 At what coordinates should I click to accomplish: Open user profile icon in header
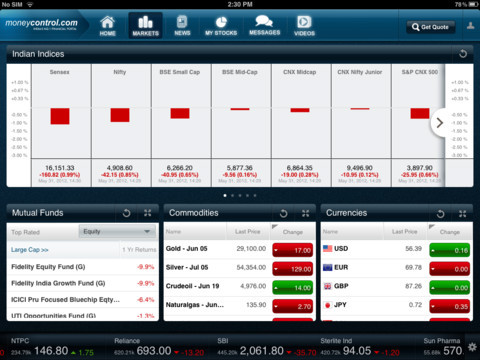pyautogui.click(x=470, y=26)
